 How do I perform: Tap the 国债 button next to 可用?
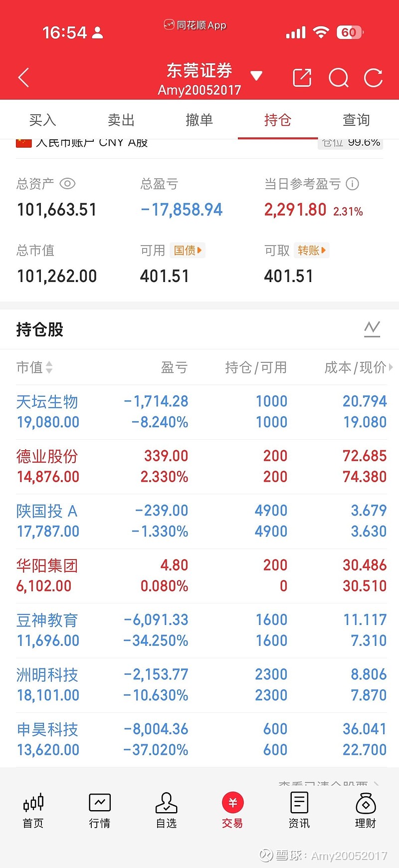pos(188,250)
